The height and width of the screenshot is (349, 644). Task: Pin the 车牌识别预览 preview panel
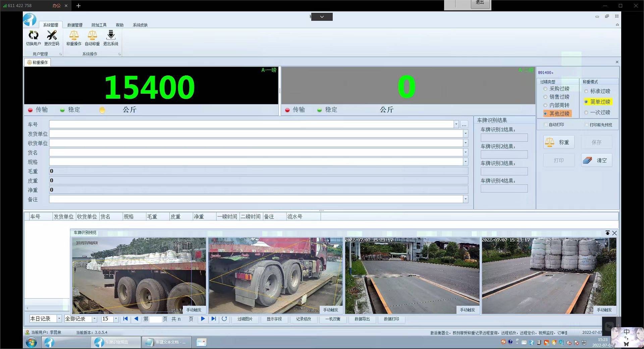coord(607,233)
